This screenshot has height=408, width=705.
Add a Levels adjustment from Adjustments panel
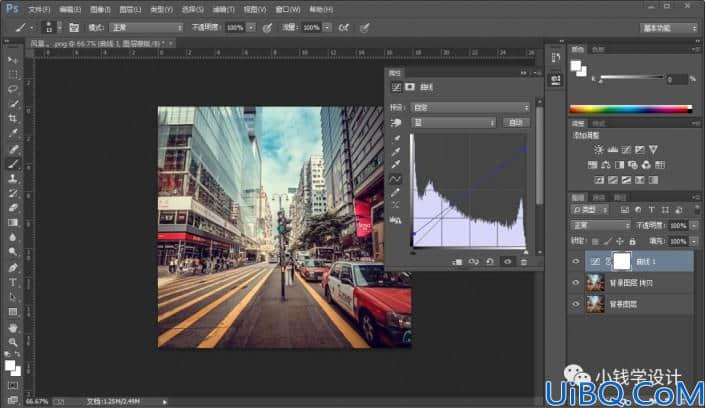(x=612, y=149)
